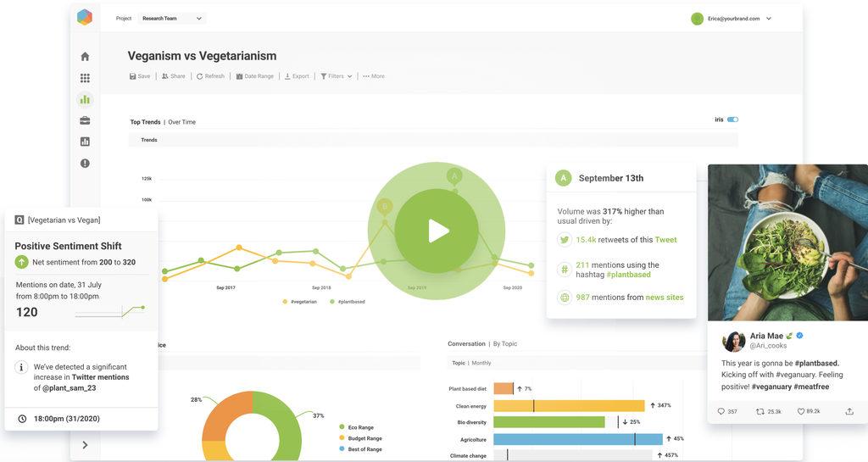
Task: Expand the sidebar with bottom chevron
Action: pos(85,445)
